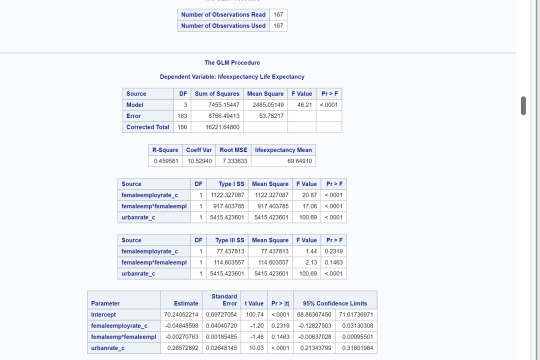Select the 'Corrected Total' row label
This screenshot has width=540, height=360.
pos(148,127)
